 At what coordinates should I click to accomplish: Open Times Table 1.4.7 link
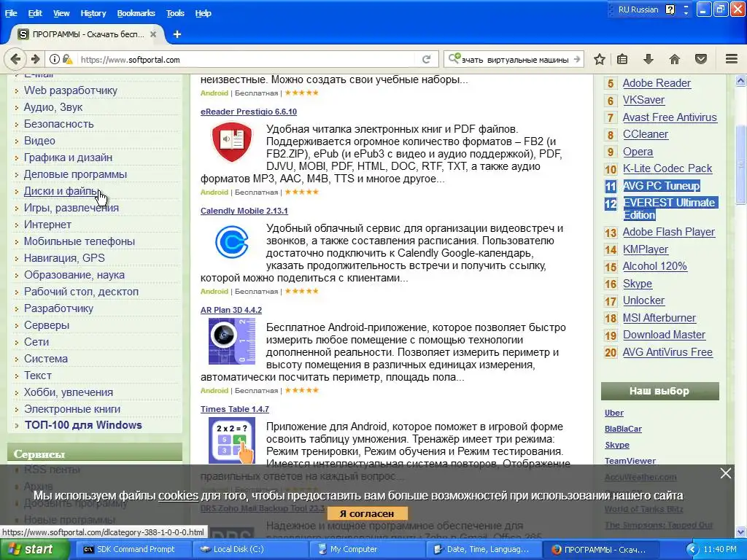point(234,408)
